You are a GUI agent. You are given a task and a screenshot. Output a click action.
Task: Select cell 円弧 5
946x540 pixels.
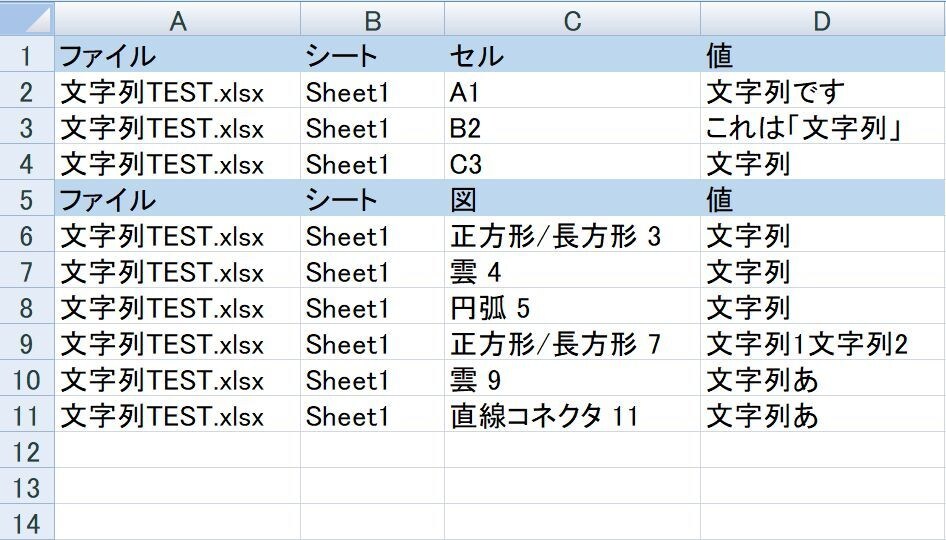pyautogui.click(x=573, y=307)
